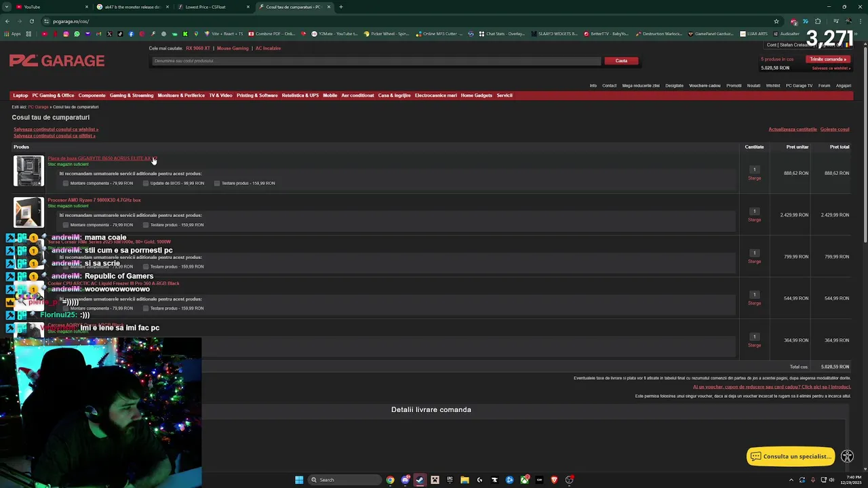868x488 pixels.
Task: Click the RX 9060 XT popular search link
Action: pyautogui.click(x=198, y=48)
